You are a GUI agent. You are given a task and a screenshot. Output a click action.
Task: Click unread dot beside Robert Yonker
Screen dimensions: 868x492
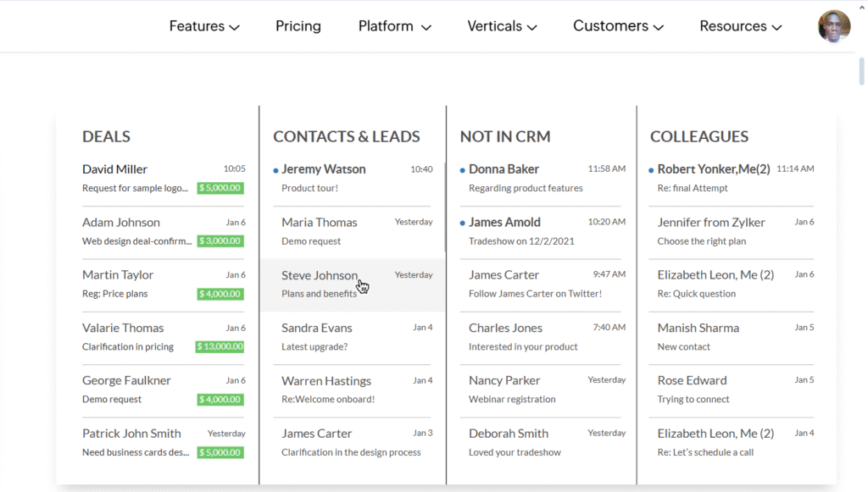(x=651, y=170)
